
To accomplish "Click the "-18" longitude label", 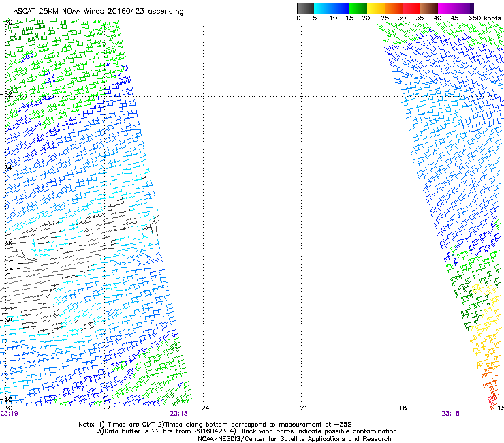I will [400, 408].
